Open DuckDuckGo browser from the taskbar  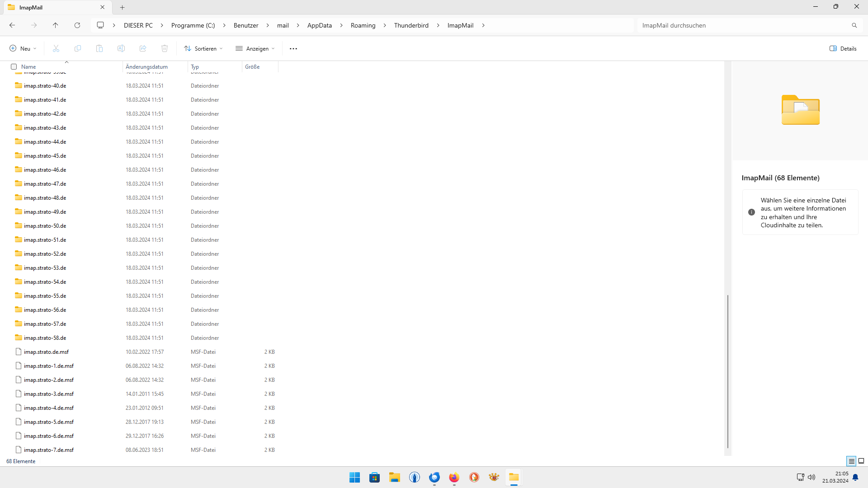point(474,477)
